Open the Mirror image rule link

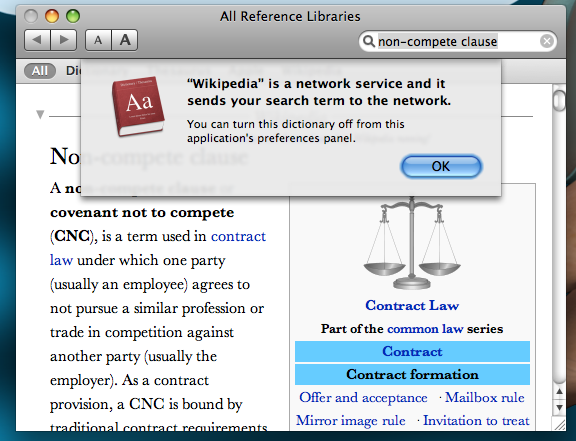[x=351, y=420]
